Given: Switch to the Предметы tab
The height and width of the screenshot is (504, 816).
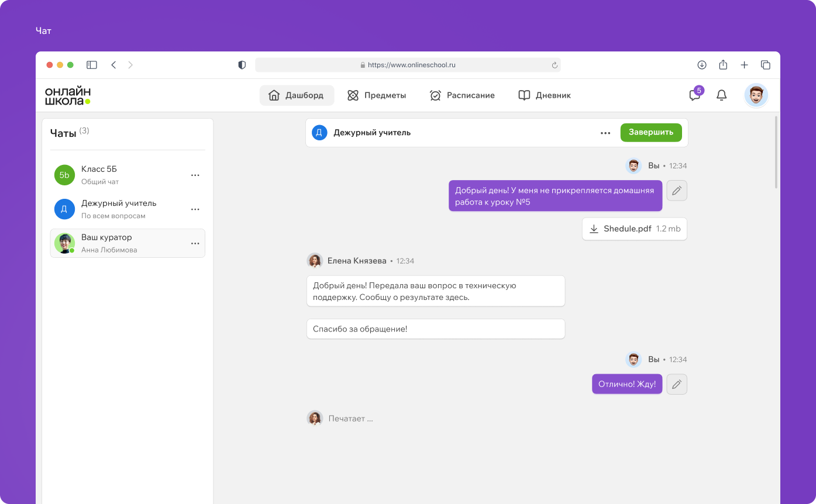Looking at the screenshot, I should [x=377, y=95].
